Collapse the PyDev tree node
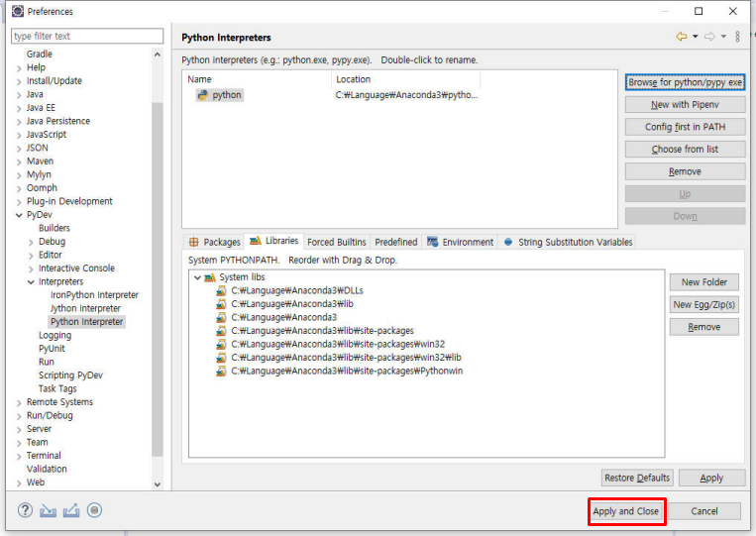This screenshot has width=756, height=536. click(19, 215)
